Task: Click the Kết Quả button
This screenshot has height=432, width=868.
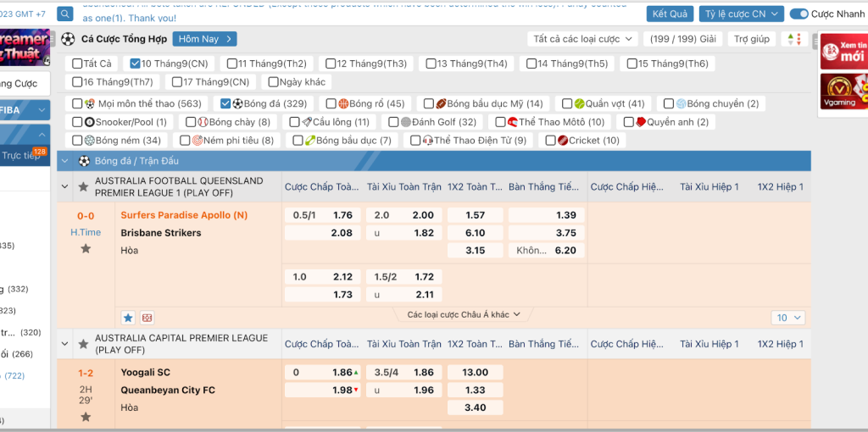Action: [x=670, y=14]
